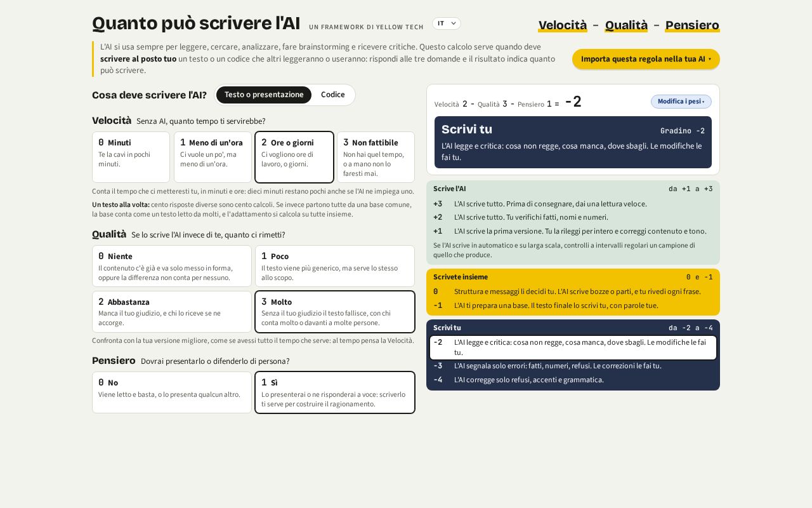Image resolution: width=812 pixels, height=508 pixels.
Task: Pick quality option '1 Poco'
Action: (x=335, y=266)
